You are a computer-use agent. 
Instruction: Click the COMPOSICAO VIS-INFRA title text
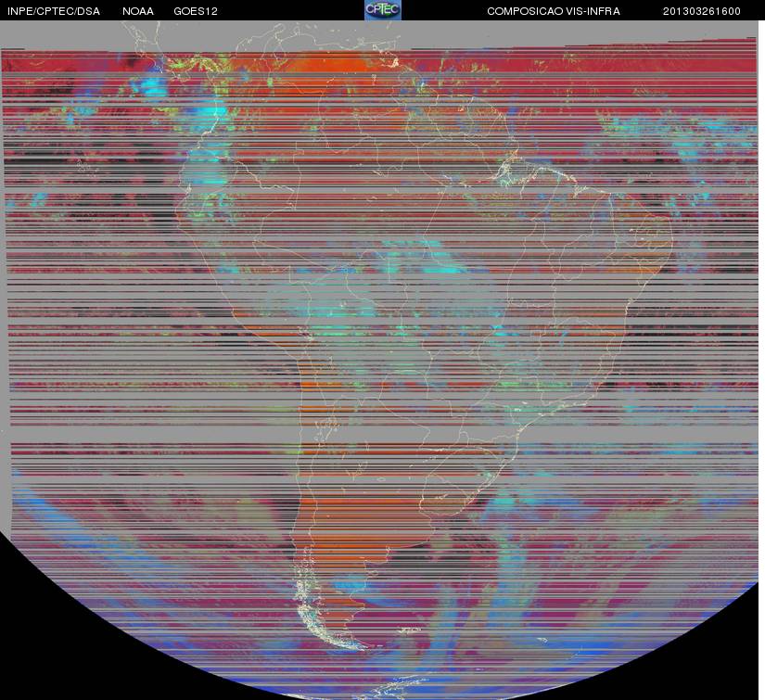[554, 11]
